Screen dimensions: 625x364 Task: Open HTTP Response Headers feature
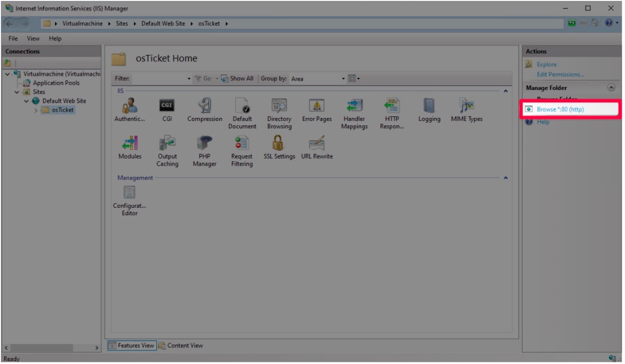coord(391,113)
